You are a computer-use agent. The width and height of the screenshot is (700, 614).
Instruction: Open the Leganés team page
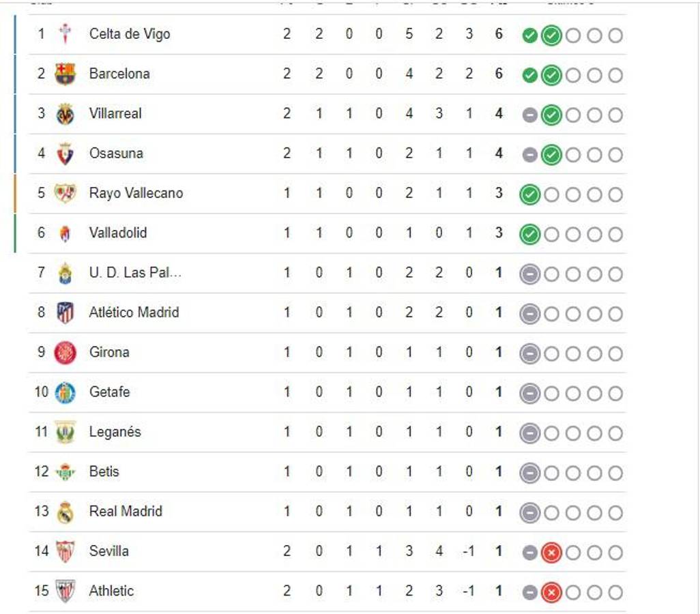click(x=117, y=431)
